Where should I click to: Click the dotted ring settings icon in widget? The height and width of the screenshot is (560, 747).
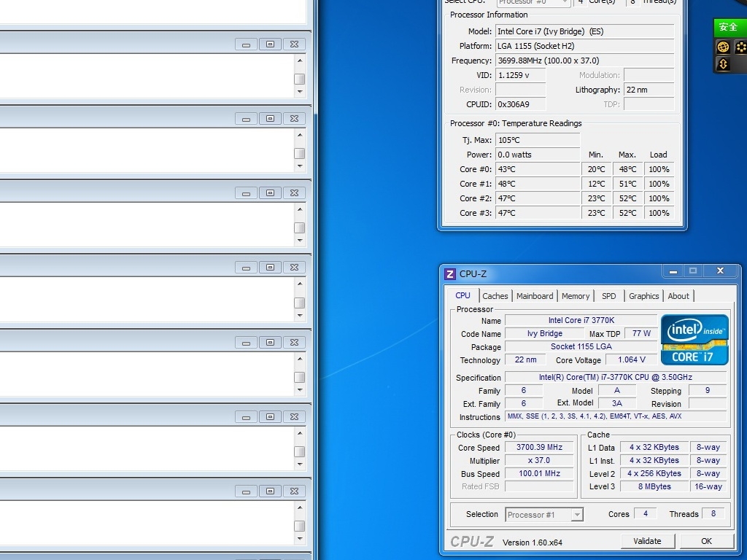click(x=740, y=47)
